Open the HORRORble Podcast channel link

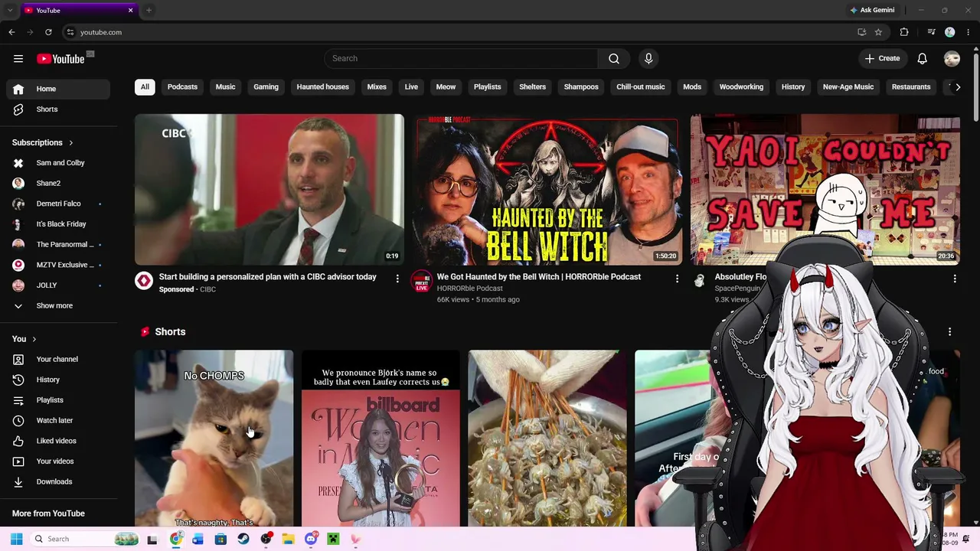pos(469,289)
